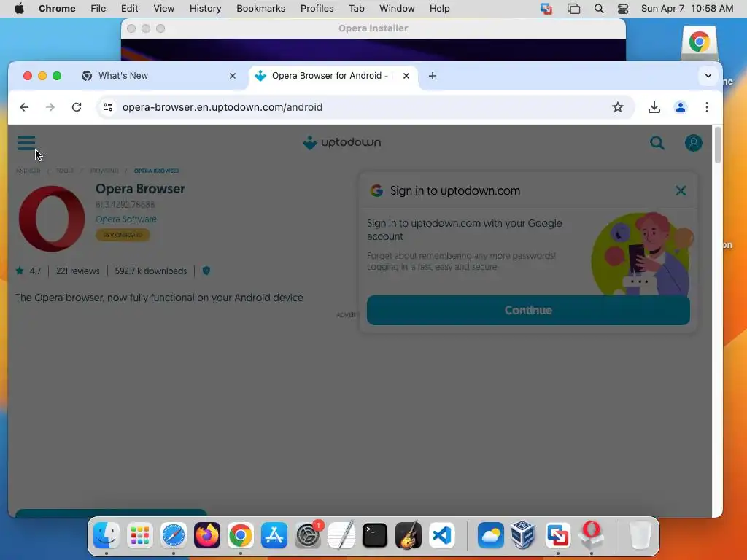Launch Visual Studio Code from dock
This screenshot has width=747, height=560.
pyautogui.click(x=441, y=535)
